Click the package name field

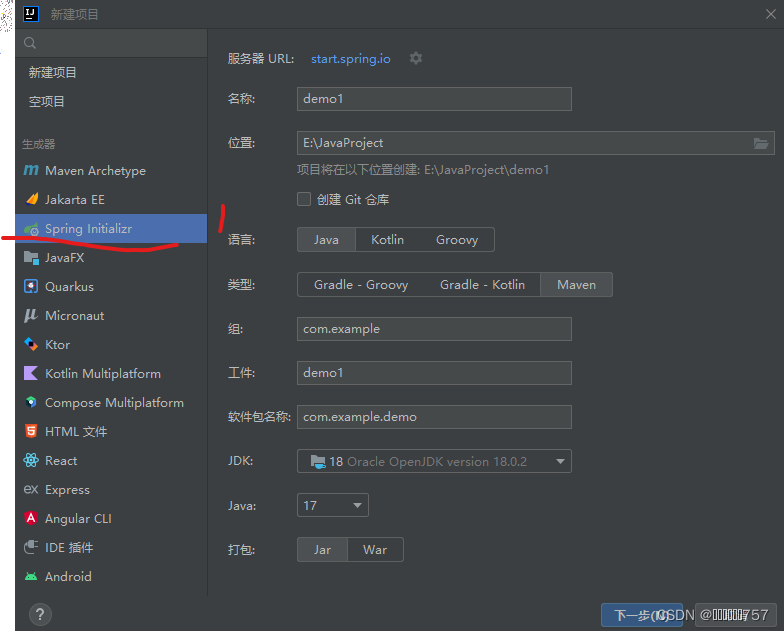pyautogui.click(x=434, y=417)
